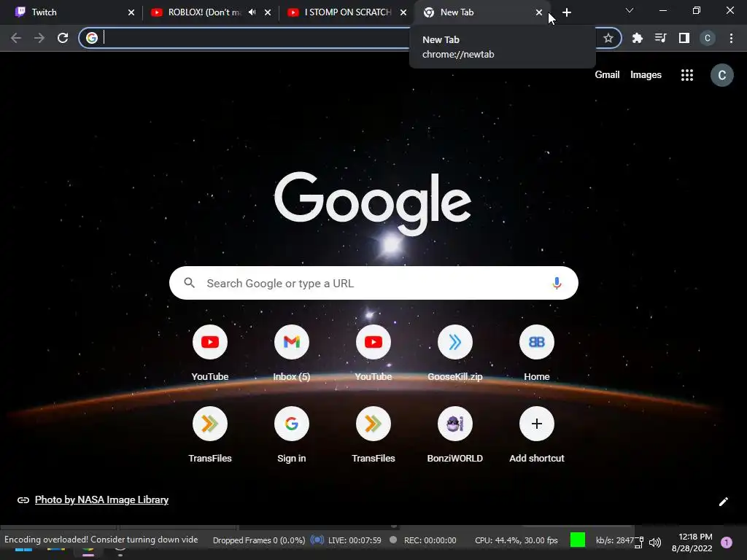This screenshot has height=560, width=747.
Task: Open the first YouTube shortcut
Action: (209, 353)
